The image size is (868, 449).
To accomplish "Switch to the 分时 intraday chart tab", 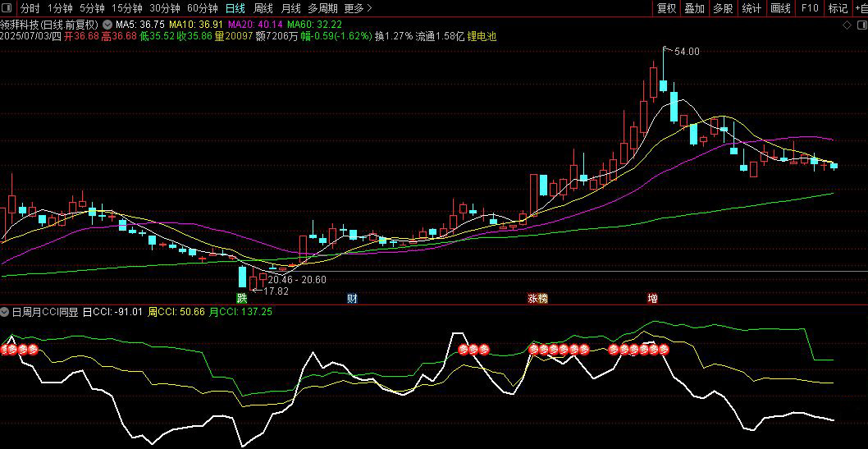I will click(x=30, y=8).
